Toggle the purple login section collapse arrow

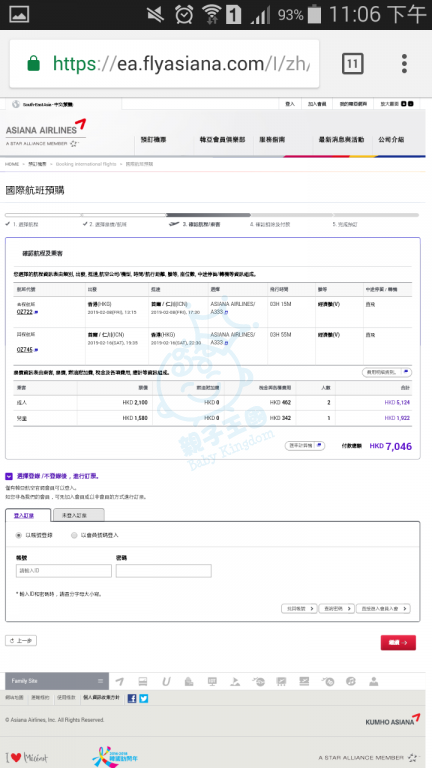pyautogui.click(x=9, y=476)
